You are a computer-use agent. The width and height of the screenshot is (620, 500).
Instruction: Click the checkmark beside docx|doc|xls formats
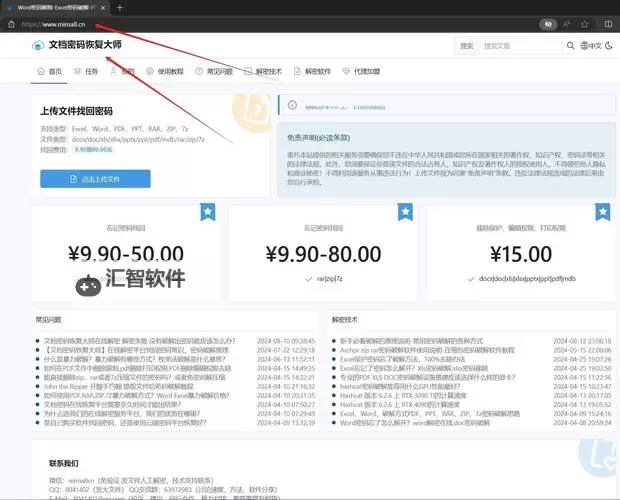pos(471,279)
